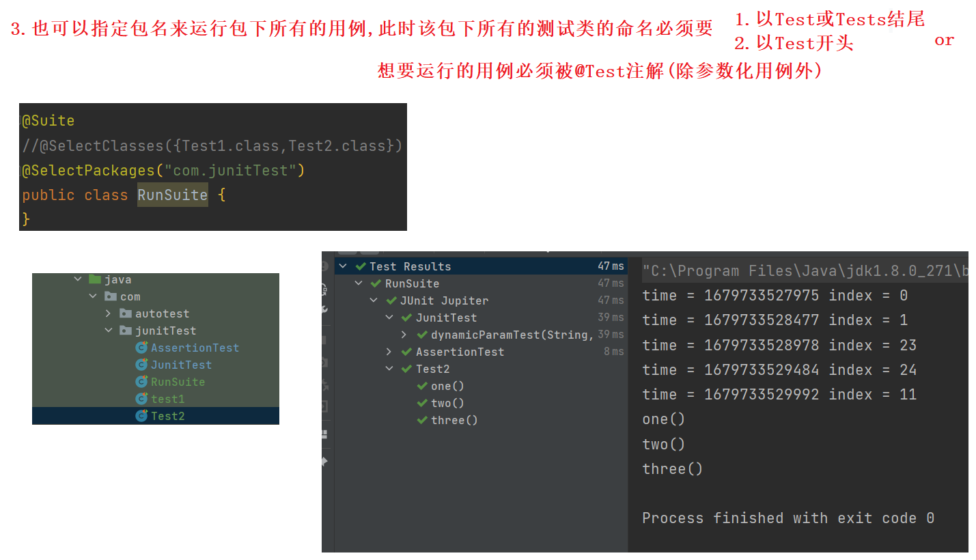Click the AssertionTest class file icon
976x560 pixels.
pyautogui.click(x=141, y=348)
